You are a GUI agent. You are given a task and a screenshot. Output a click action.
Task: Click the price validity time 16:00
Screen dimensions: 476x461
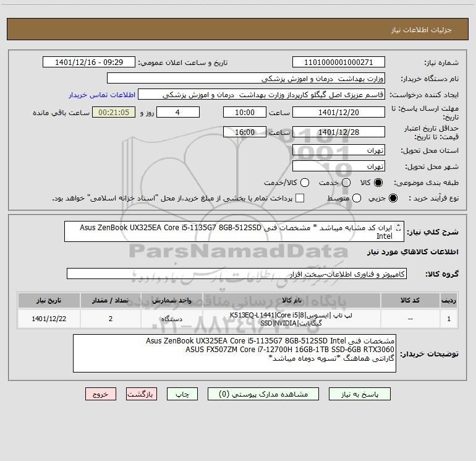click(x=245, y=132)
